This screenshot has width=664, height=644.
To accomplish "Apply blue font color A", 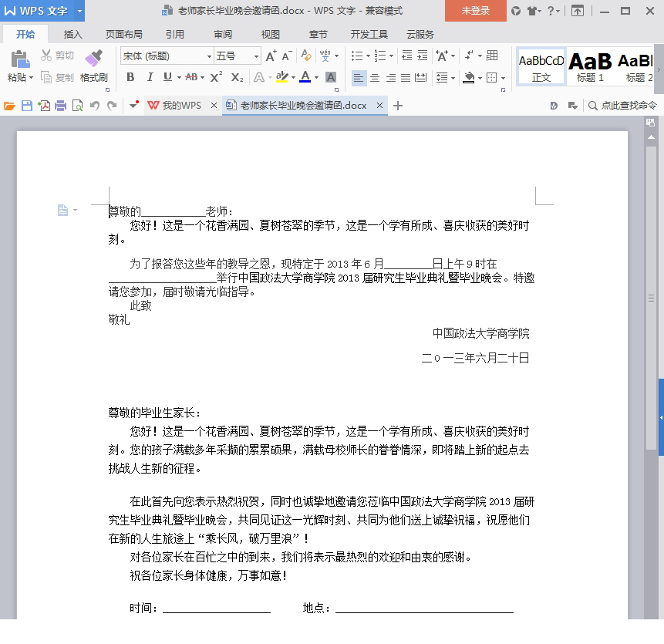I will pos(305,77).
